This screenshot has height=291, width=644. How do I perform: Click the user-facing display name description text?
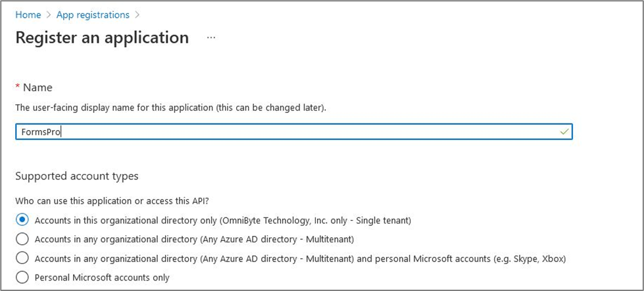(x=170, y=108)
